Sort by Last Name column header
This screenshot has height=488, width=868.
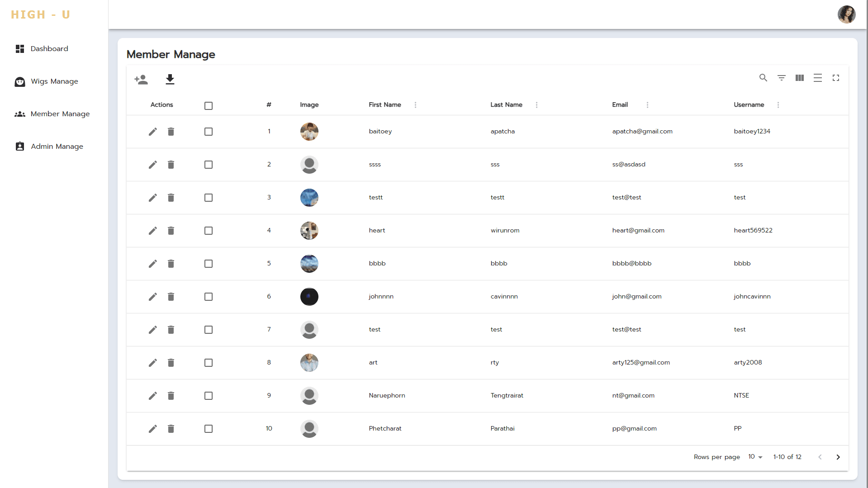(506, 105)
